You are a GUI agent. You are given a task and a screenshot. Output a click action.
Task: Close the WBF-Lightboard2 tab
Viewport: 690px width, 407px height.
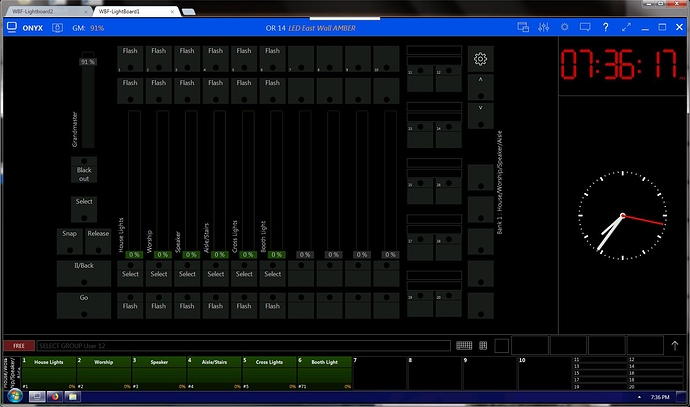click(x=85, y=11)
